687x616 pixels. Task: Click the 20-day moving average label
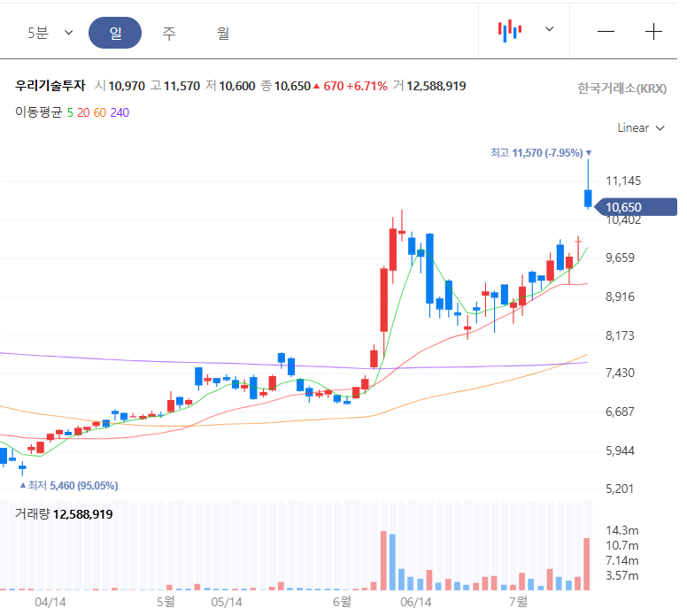[83, 112]
